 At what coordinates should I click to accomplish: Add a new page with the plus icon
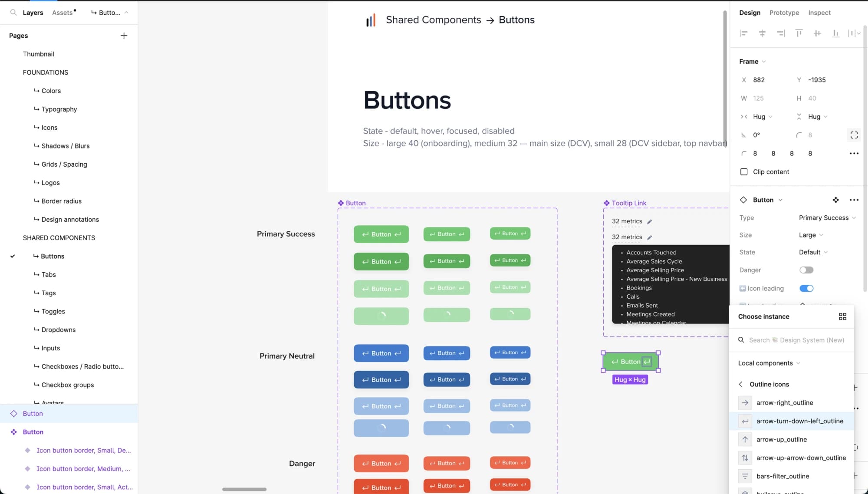pyautogui.click(x=124, y=36)
